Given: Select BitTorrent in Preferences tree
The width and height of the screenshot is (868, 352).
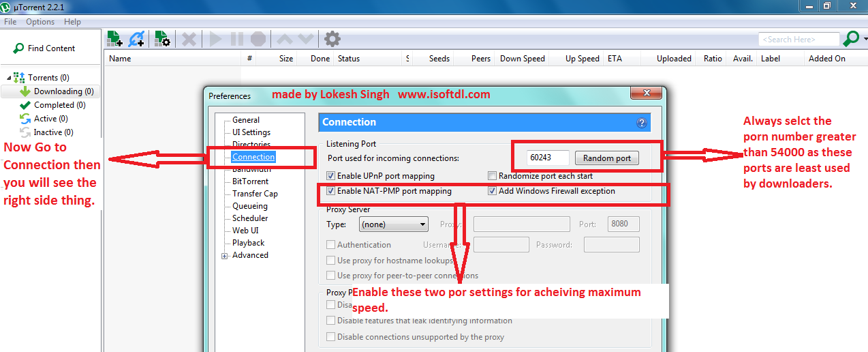Looking at the screenshot, I should click(x=250, y=181).
